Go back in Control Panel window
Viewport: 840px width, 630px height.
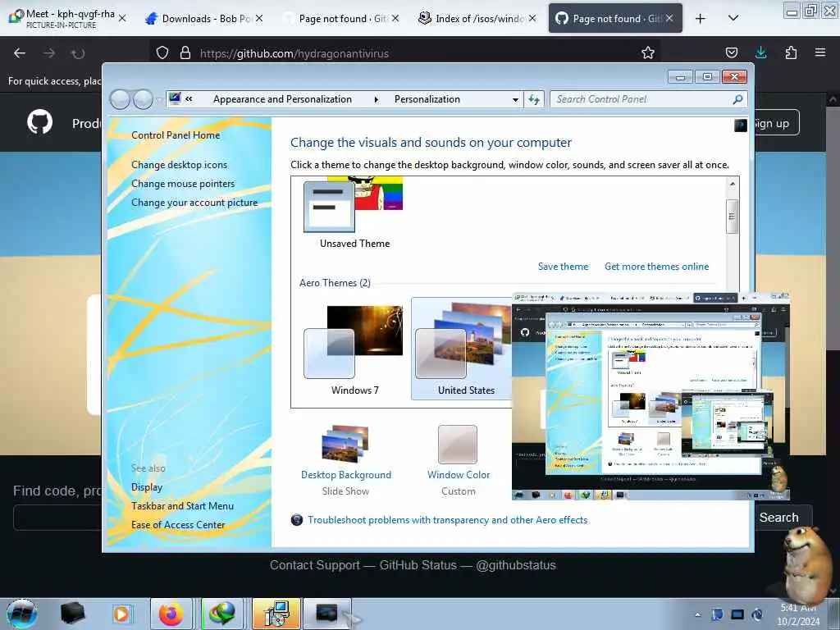pyautogui.click(x=120, y=99)
